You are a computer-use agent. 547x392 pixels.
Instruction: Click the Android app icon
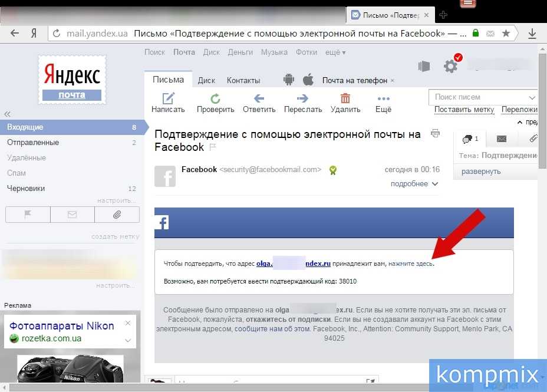click(x=288, y=80)
